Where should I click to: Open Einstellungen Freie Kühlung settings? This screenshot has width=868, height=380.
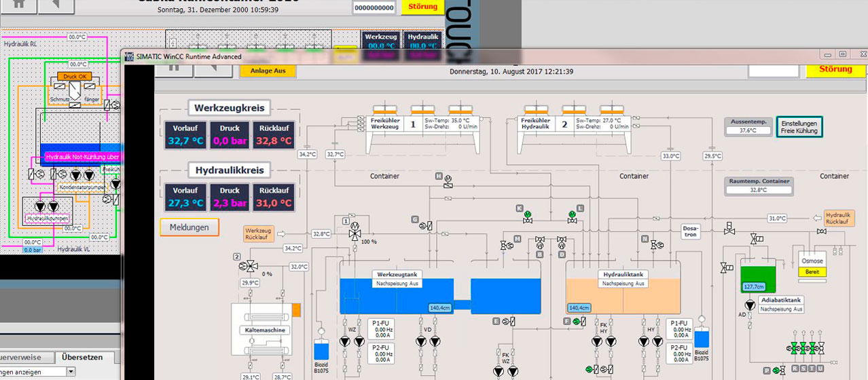pos(799,127)
